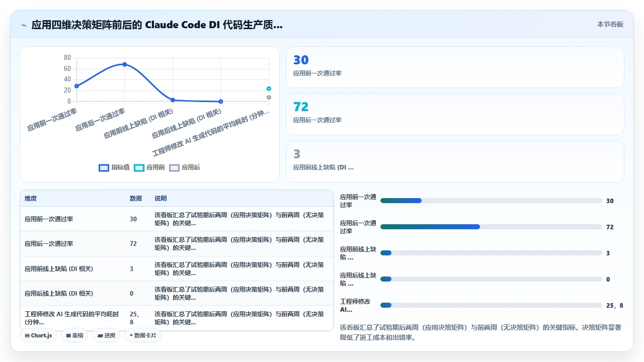Click the dashboard title 应用四维决策矩阵前后的 Claude Code DI

coord(157,25)
